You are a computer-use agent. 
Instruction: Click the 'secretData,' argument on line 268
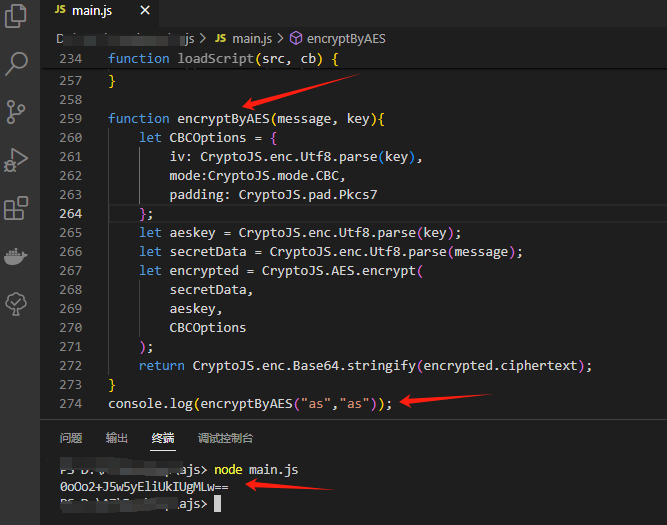211,290
